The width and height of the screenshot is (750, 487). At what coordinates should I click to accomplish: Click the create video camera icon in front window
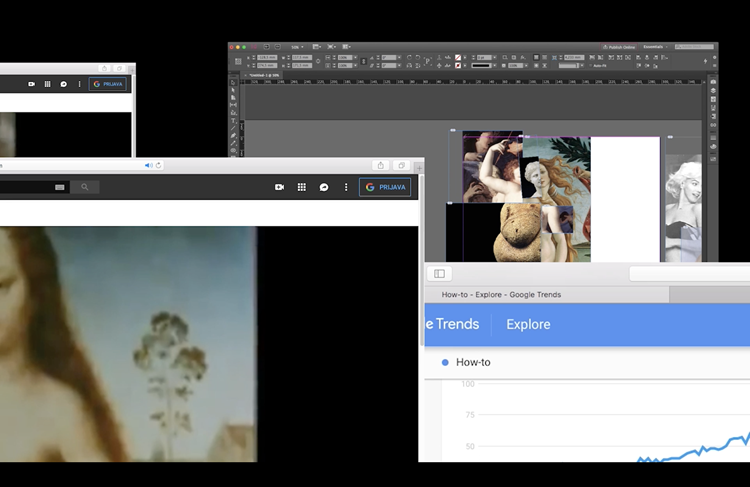point(279,187)
